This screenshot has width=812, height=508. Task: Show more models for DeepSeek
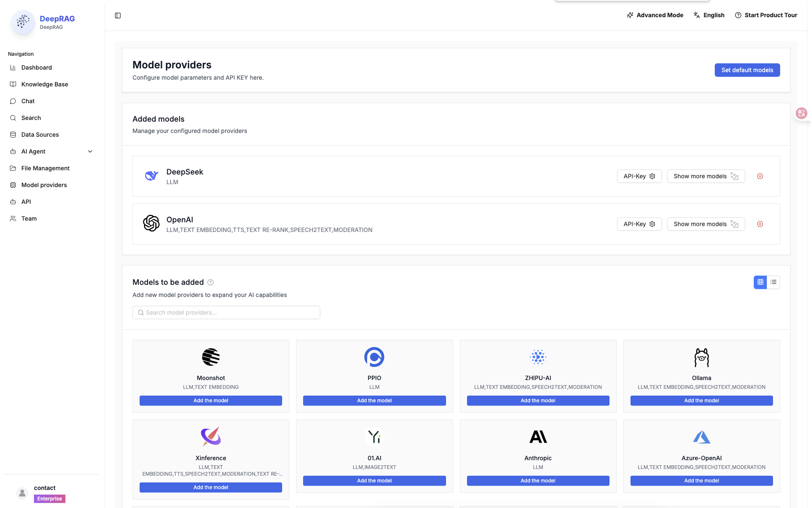pos(706,176)
